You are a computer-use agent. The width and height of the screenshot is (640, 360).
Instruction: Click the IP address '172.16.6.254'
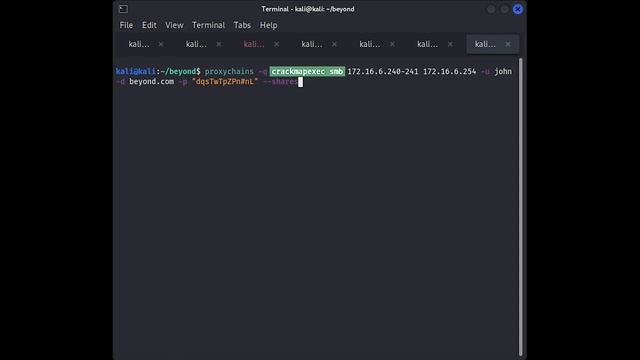click(449, 71)
